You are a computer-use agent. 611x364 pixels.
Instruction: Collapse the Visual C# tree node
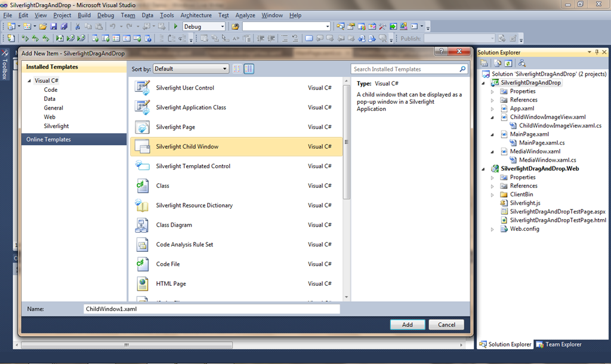click(29, 81)
